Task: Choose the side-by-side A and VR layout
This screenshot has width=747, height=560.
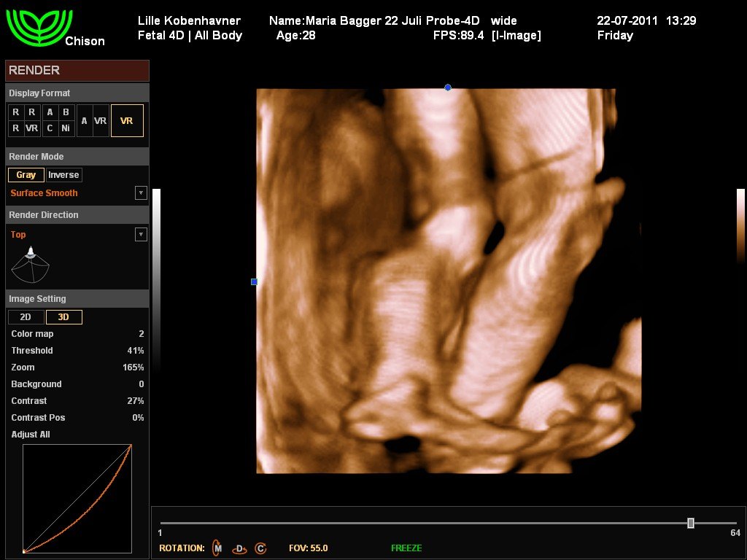Action: [93, 121]
